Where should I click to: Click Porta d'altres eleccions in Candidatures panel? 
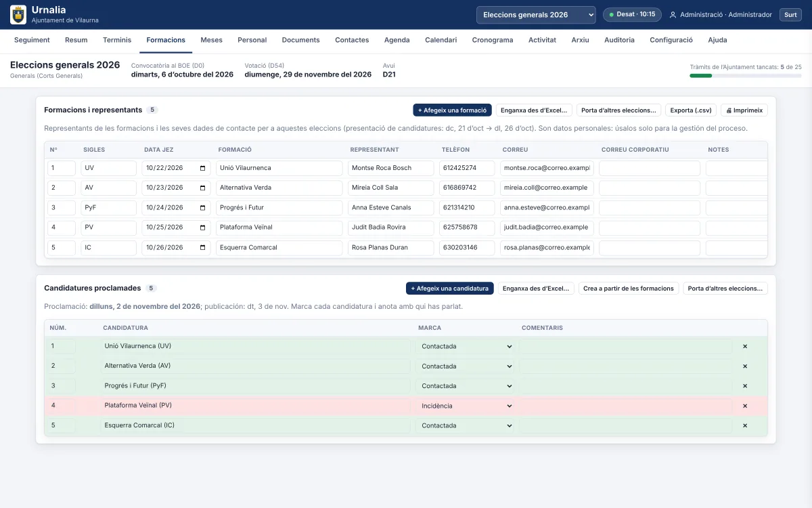pyautogui.click(x=725, y=289)
